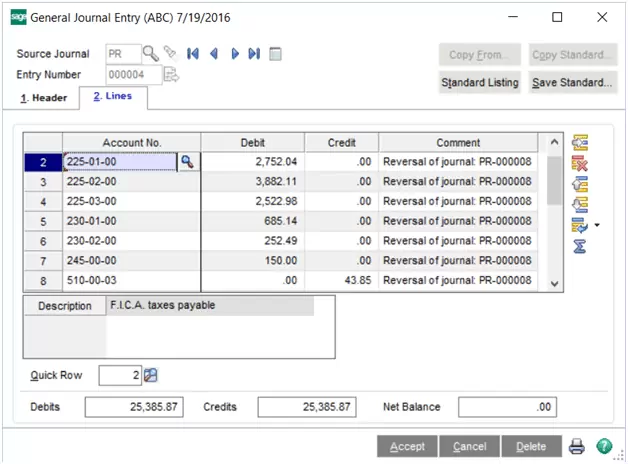The width and height of the screenshot is (628, 464).
Task: Click the Quick Row input field
Action: click(119, 375)
